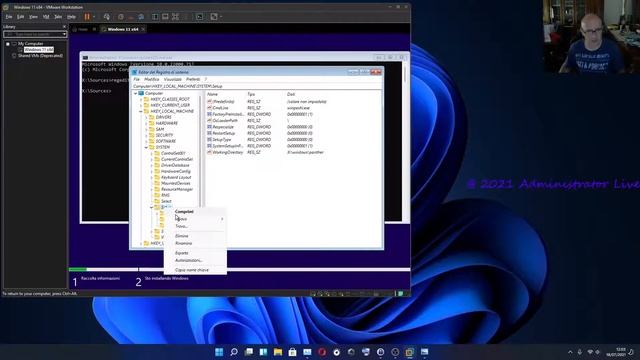This screenshot has width=640, height=360.
Task: Open VMware Tabs menu
Action: (58, 17)
